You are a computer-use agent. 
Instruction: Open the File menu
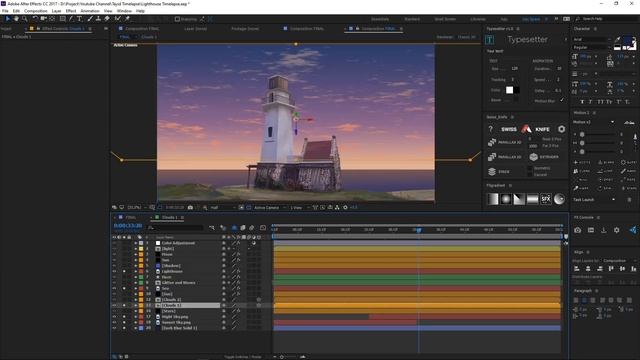(x=5, y=11)
